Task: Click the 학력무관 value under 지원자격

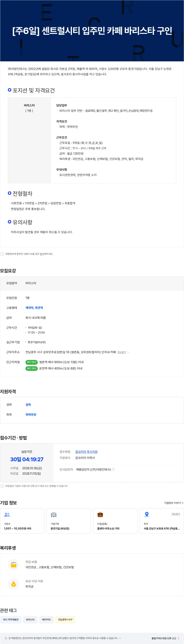Action: click(31, 414)
